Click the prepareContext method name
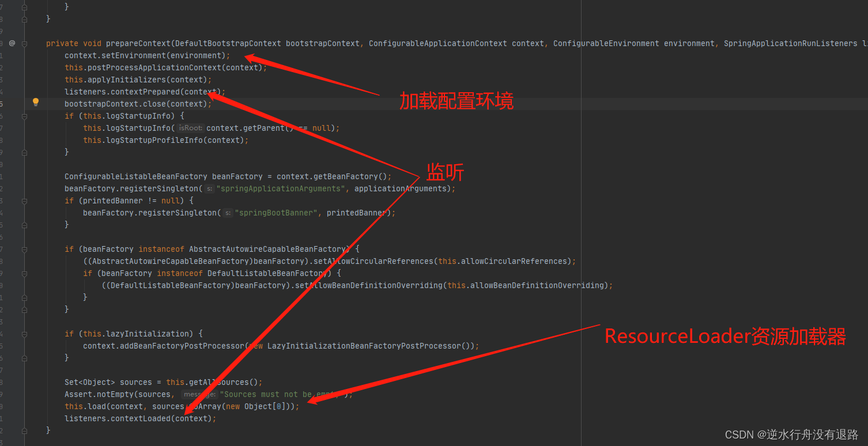The image size is (868, 446). tap(138, 43)
